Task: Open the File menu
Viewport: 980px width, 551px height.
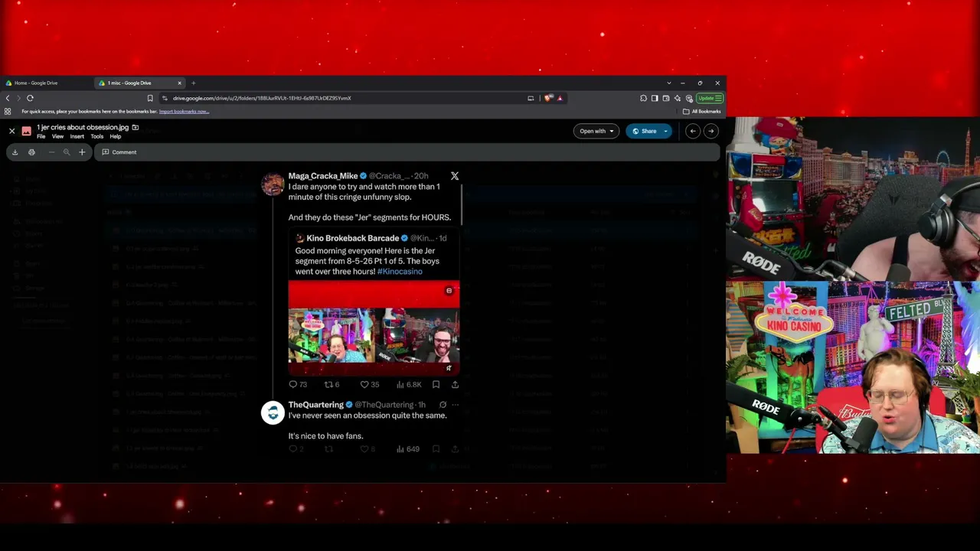Action: (x=41, y=136)
